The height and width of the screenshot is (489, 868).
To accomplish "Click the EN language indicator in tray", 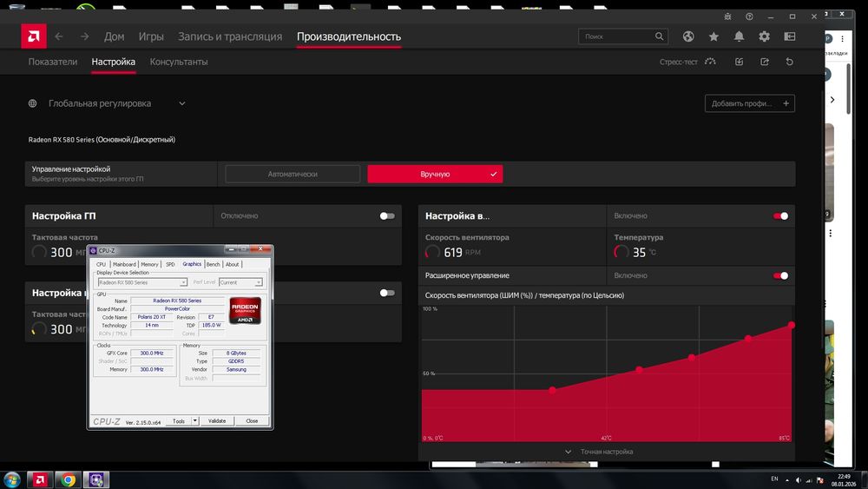I will (774, 479).
